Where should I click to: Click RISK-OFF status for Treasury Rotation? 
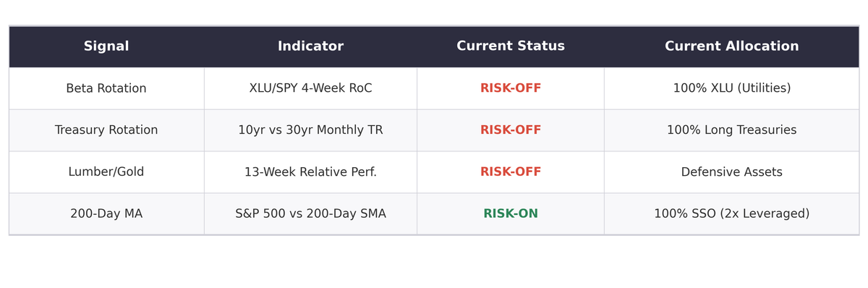pos(511,130)
